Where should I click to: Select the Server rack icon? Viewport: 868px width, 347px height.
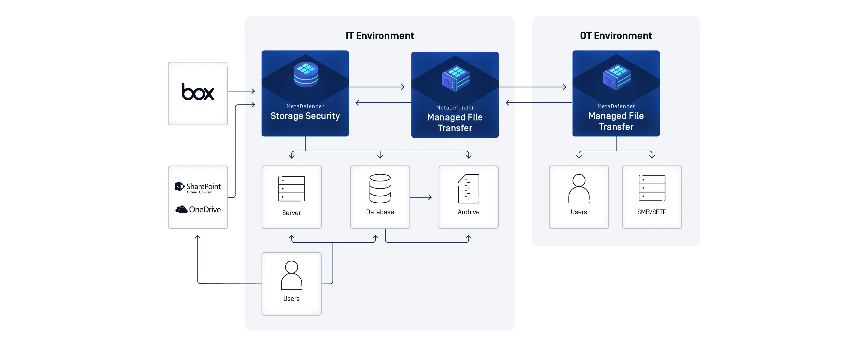tap(292, 189)
